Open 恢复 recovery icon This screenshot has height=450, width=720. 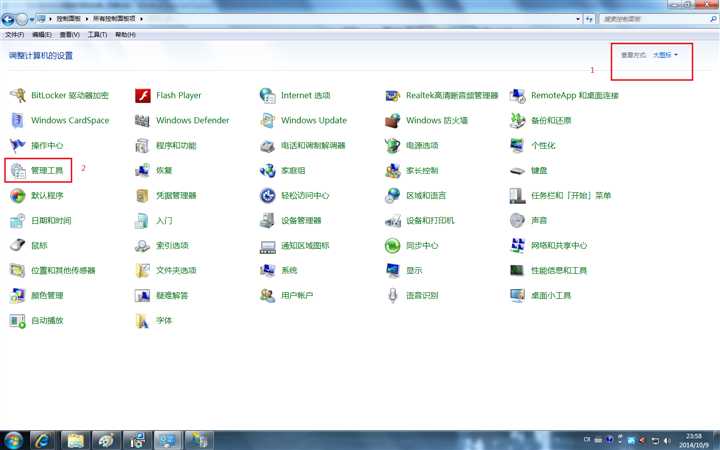(142, 170)
